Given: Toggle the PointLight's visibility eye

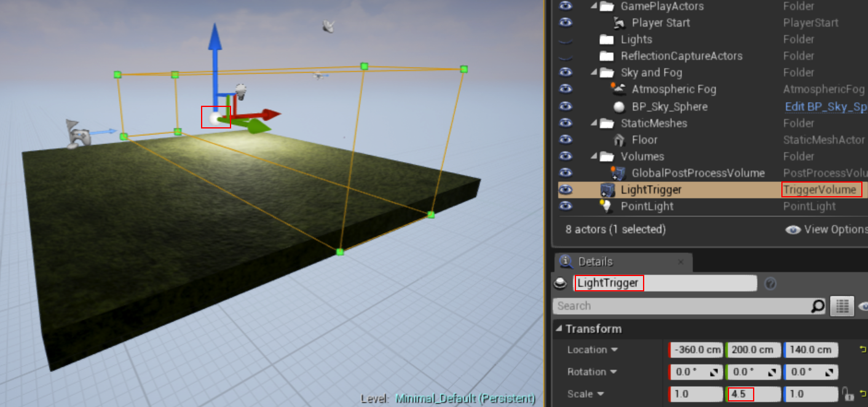Looking at the screenshot, I should [565, 206].
